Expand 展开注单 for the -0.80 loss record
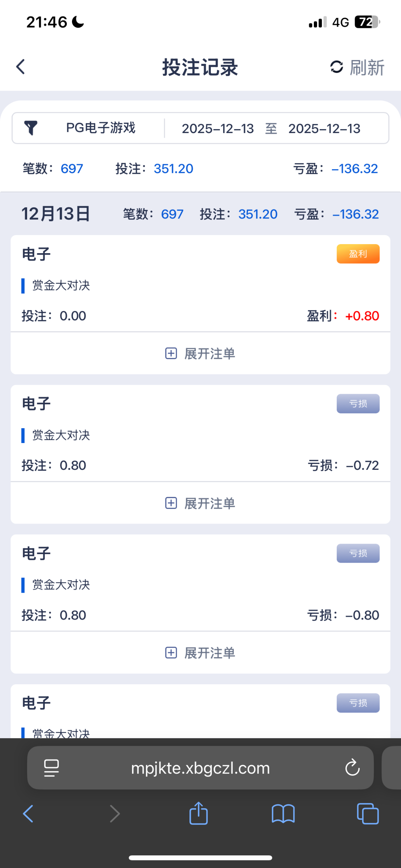The width and height of the screenshot is (401, 868). 200,653
